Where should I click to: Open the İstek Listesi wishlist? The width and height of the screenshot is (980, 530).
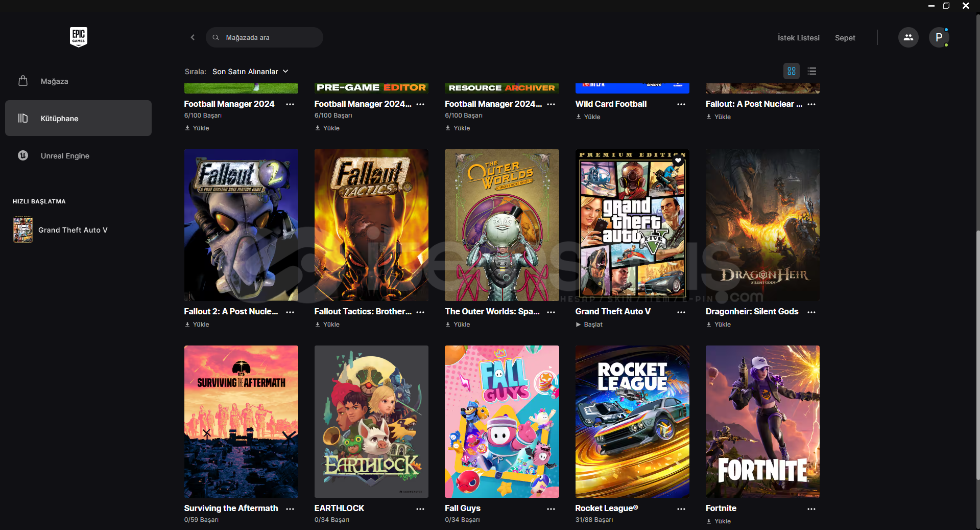(x=799, y=38)
